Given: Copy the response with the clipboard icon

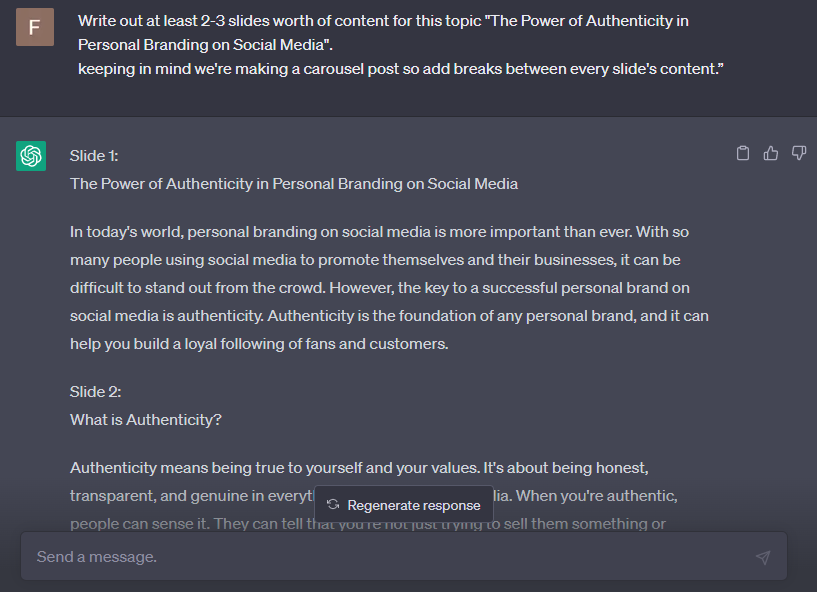Looking at the screenshot, I should [x=743, y=153].
